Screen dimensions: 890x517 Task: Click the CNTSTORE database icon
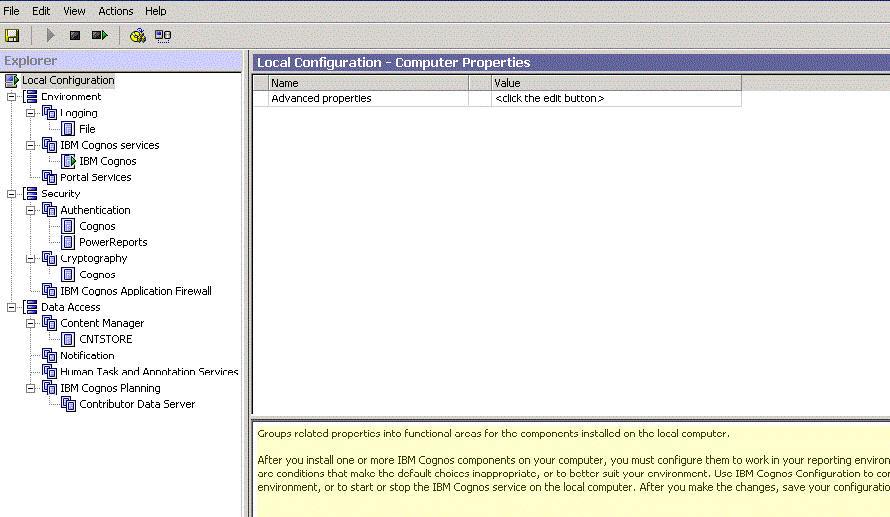point(68,339)
